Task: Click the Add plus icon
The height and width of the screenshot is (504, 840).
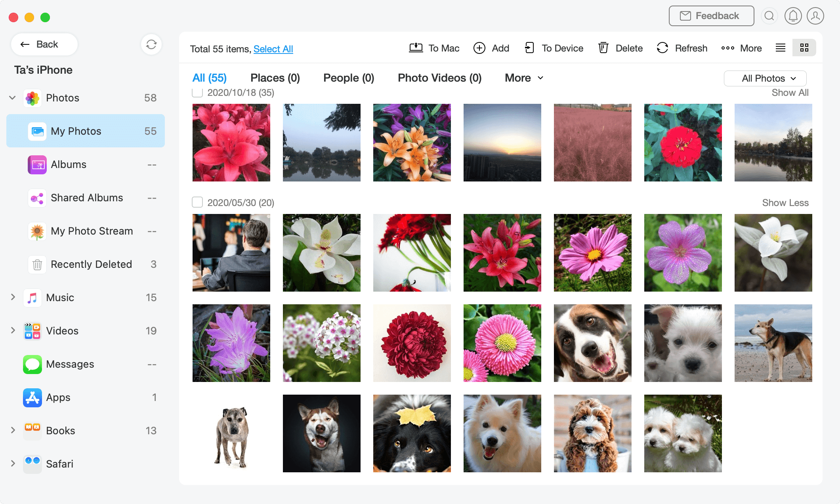Action: [x=479, y=48]
